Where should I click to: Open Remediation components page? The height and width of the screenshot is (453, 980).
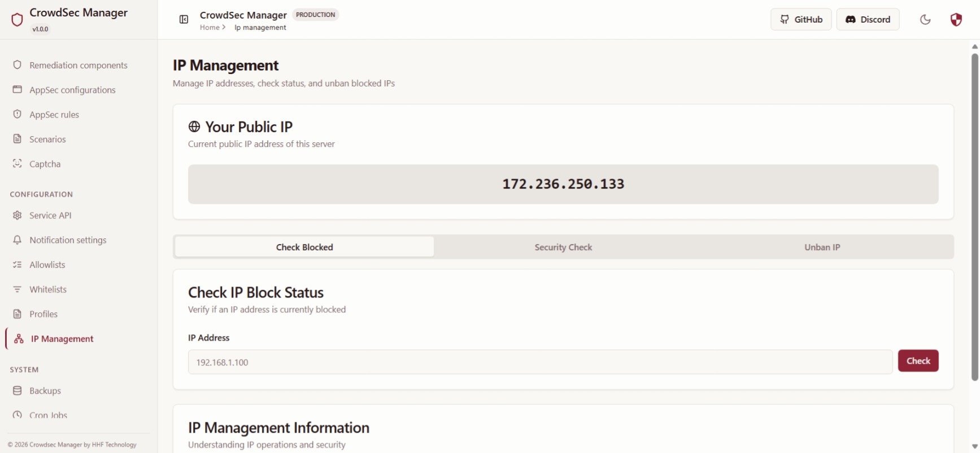point(79,65)
